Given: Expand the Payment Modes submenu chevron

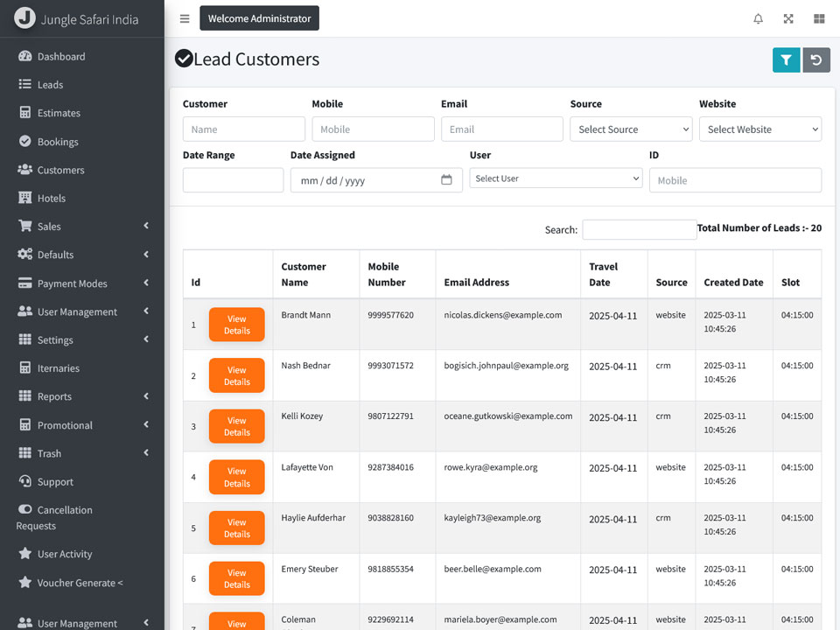Looking at the screenshot, I should click(x=146, y=283).
